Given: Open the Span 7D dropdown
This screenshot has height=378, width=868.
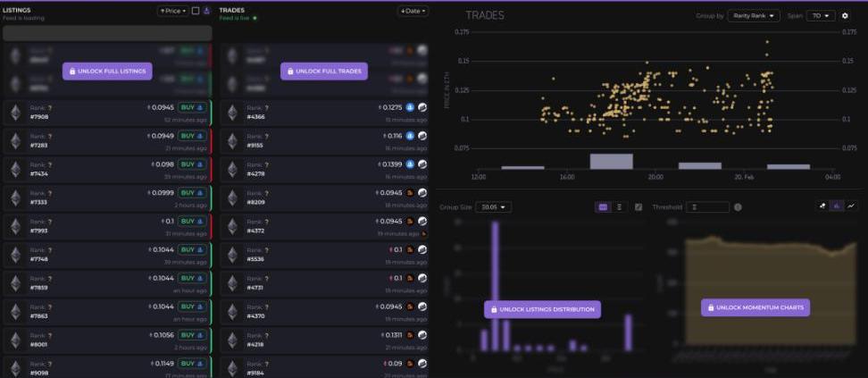Looking at the screenshot, I should (822, 16).
